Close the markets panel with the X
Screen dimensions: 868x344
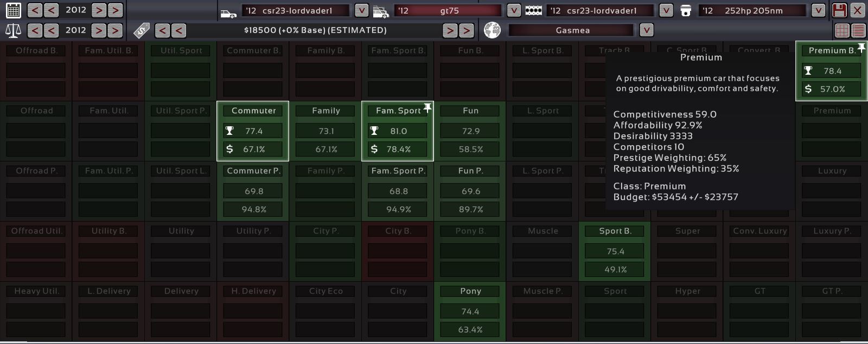858,10
